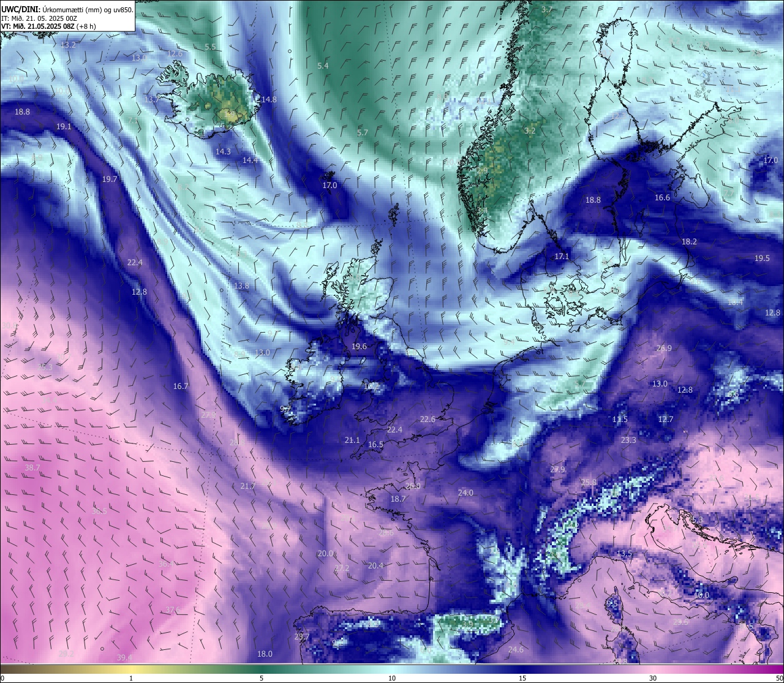Click the 38.7 value in Atlantic
The image size is (784, 683).
[32, 468]
